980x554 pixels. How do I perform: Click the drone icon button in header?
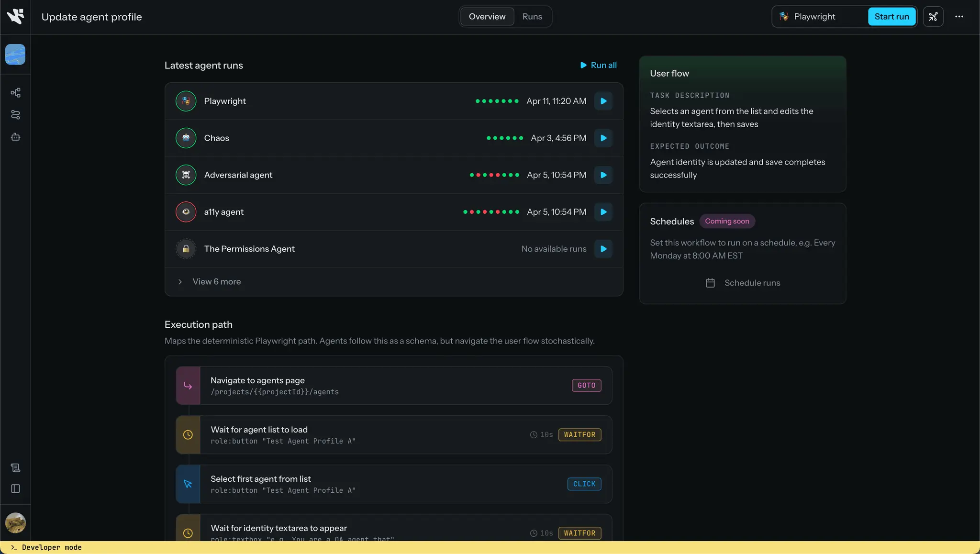(x=933, y=16)
